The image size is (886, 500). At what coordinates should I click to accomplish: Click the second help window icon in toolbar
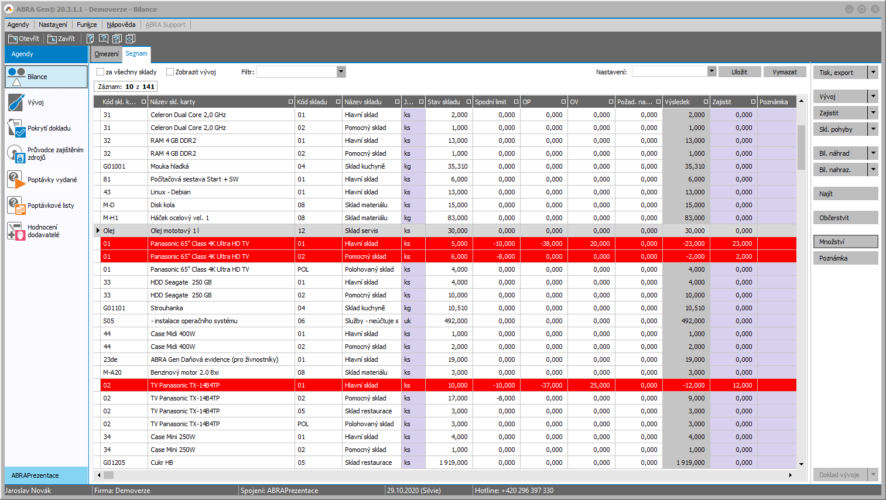(x=103, y=38)
